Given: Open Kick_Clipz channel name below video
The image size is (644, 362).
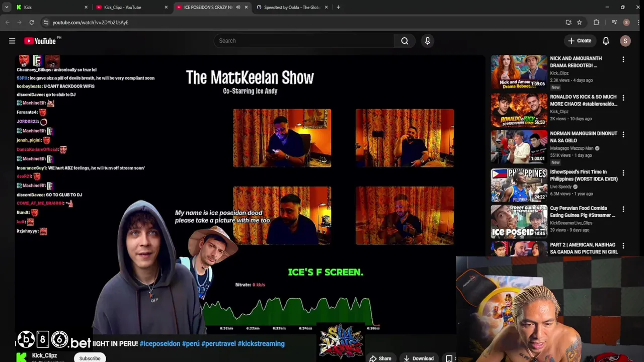Looking at the screenshot, I should pos(44,355).
